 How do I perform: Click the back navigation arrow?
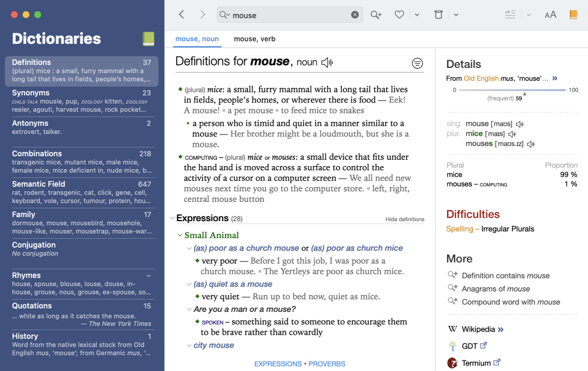[182, 15]
